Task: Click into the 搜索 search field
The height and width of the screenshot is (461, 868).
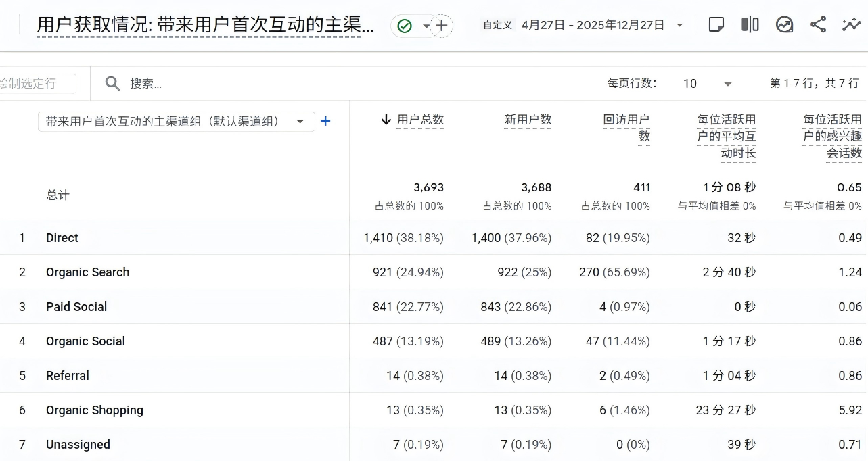Action: pyautogui.click(x=338, y=83)
